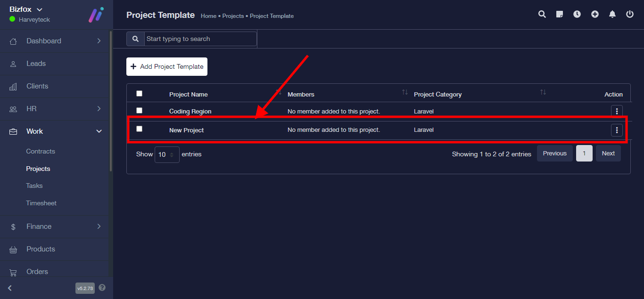Check the Coding Region row checkbox

139,111
